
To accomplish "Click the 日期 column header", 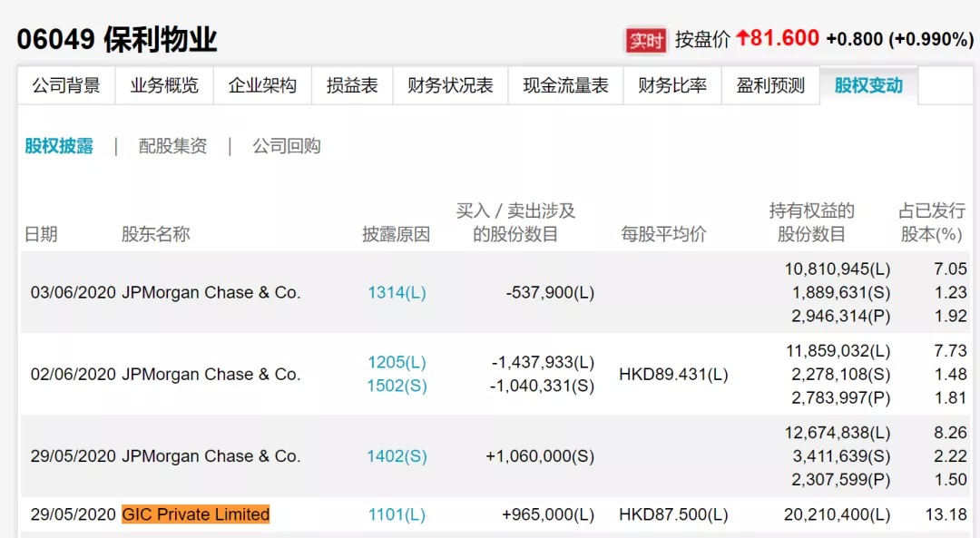I will 41,234.
